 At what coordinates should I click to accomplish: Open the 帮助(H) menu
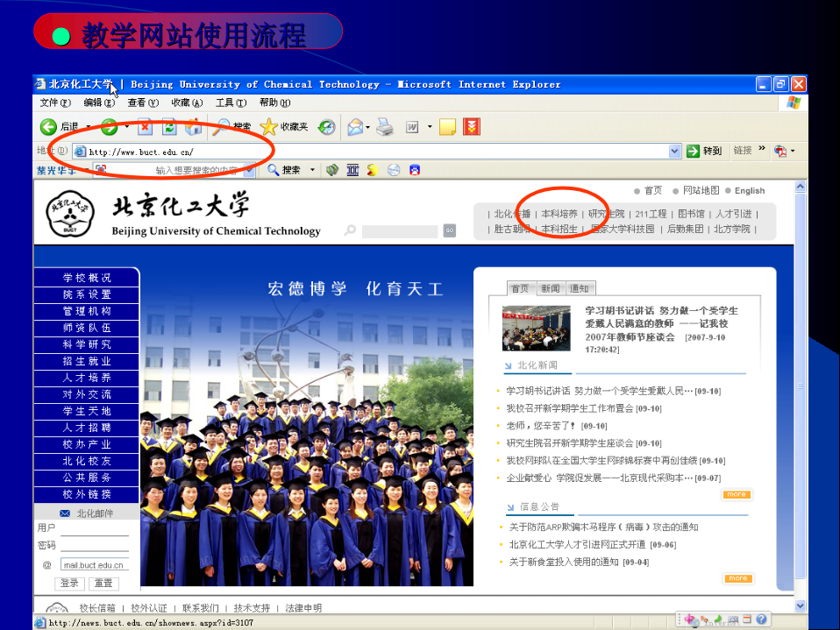tap(274, 103)
